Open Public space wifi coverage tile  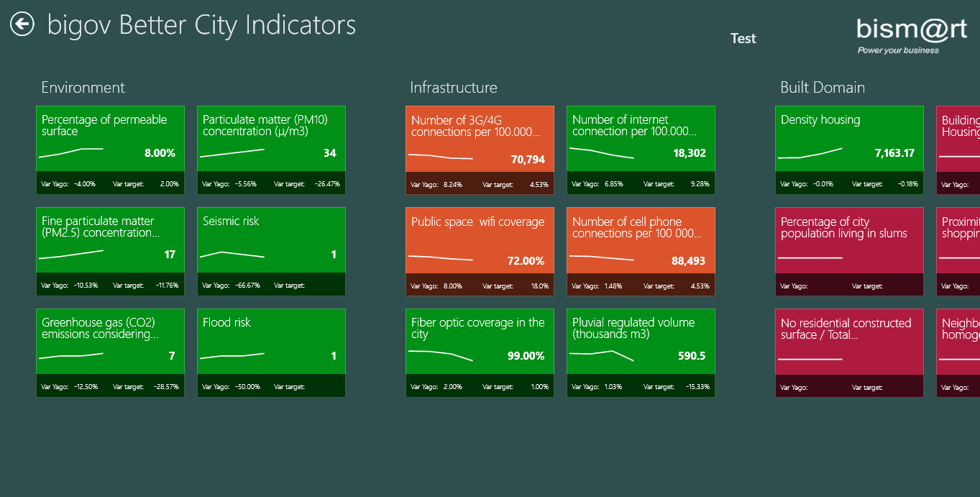tap(480, 251)
